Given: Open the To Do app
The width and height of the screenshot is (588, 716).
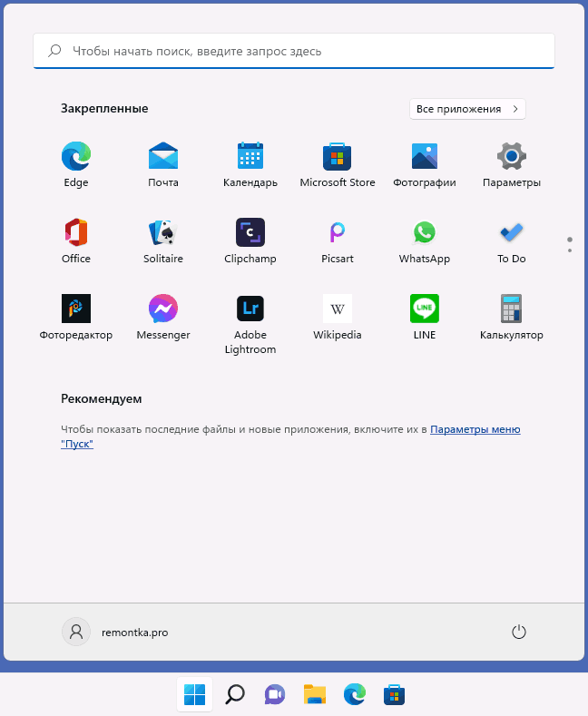Looking at the screenshot, I should 512,241.
